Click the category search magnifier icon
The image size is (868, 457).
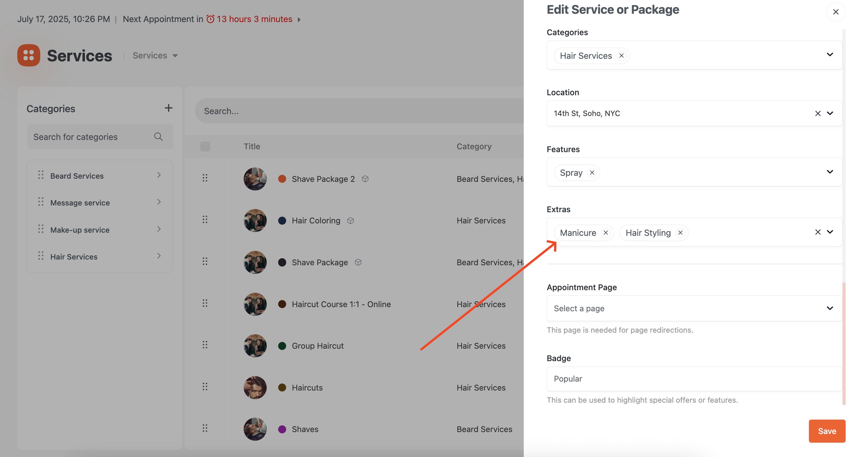[x=158, y=136]
